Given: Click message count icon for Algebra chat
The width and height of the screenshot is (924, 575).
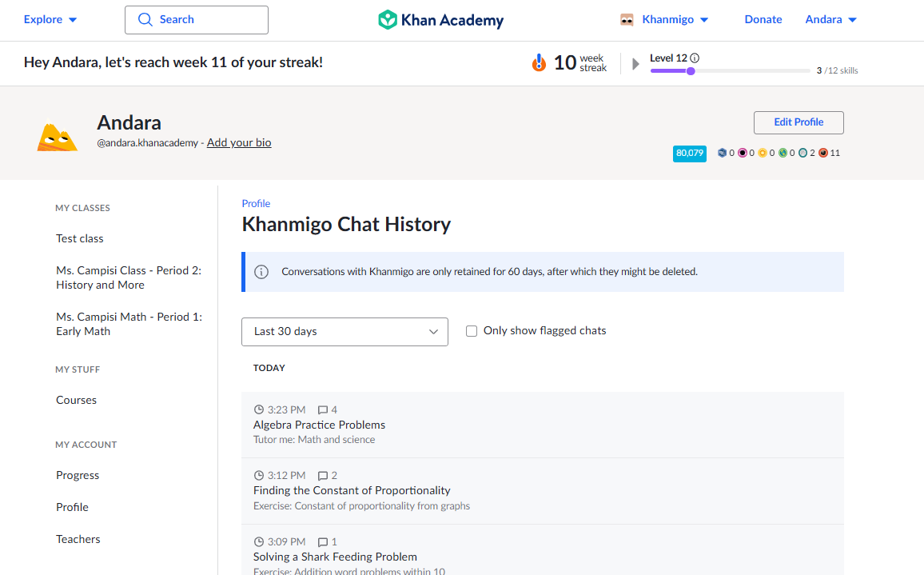Looking at the screenshot, I should (x=322, y=410).
